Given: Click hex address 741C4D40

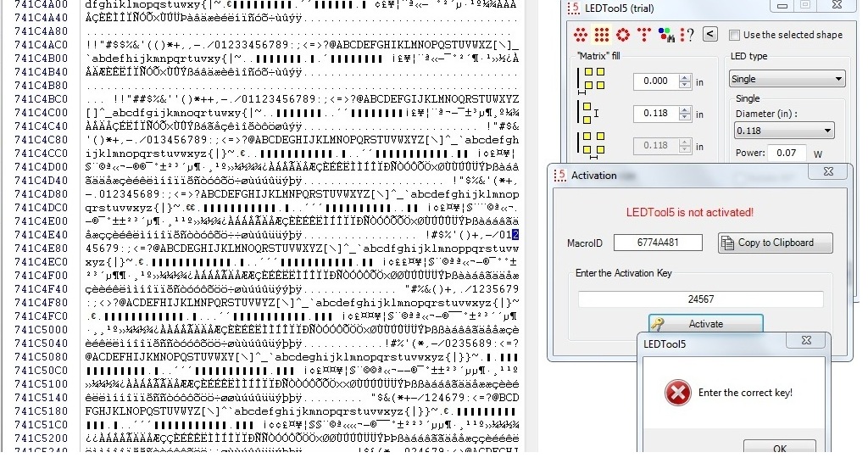Looking at the screenshot, I should pos(42,181).
